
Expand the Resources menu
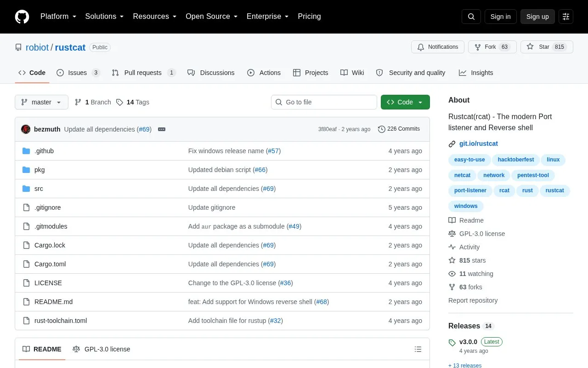pos(155,17)
